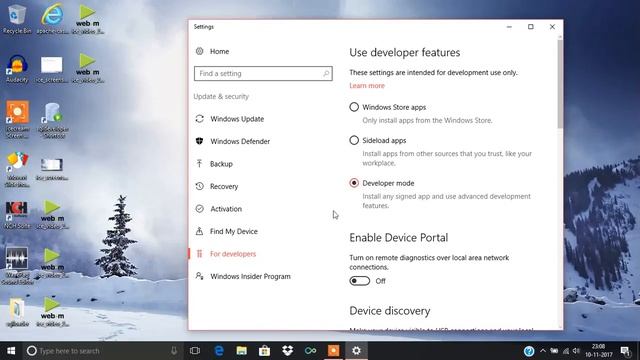640x360 pixels.
Task: Open Task View from the taskbar
Action: [195, 351]
